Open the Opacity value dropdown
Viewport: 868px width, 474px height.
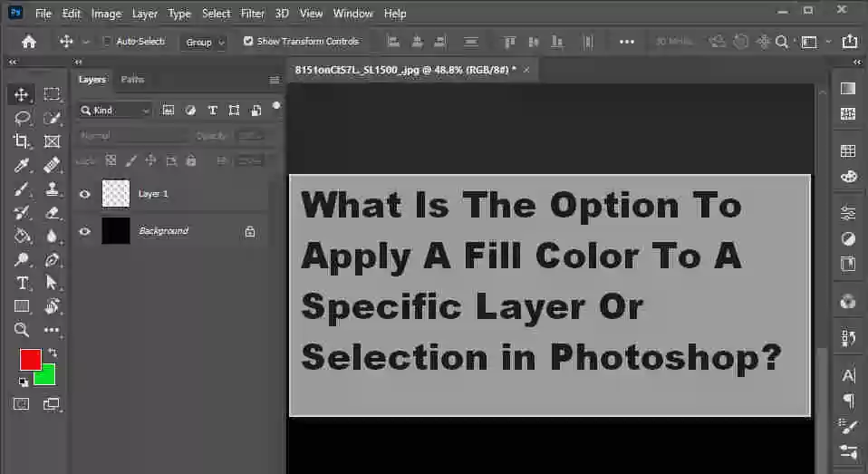250,136
